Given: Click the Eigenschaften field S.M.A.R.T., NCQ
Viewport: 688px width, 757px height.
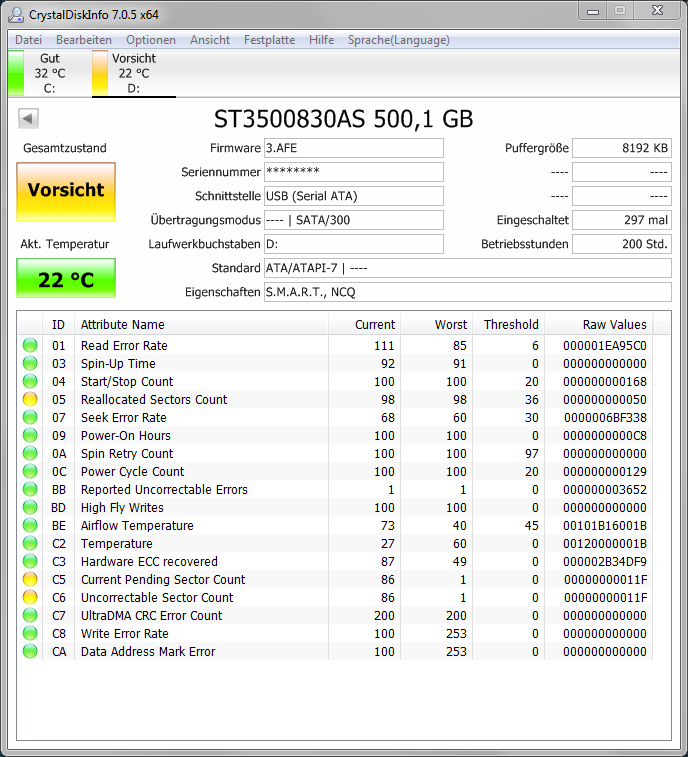Looking at the screenshot, I should tap(467, 292).
